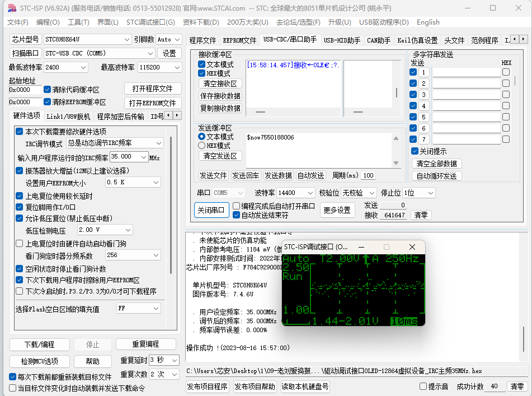Viewport: 532px width, 396px height.
Task: Open the Keil仿真设置 tab
Action: 417,40
